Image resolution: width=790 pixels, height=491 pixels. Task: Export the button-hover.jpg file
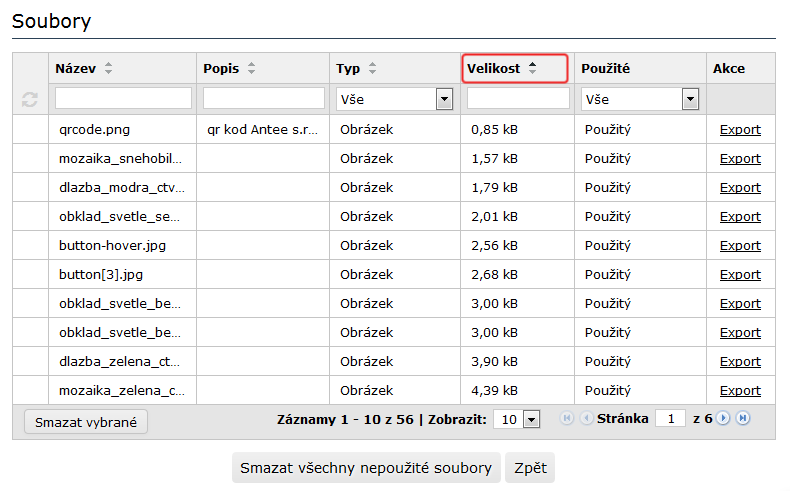point(740,246)
